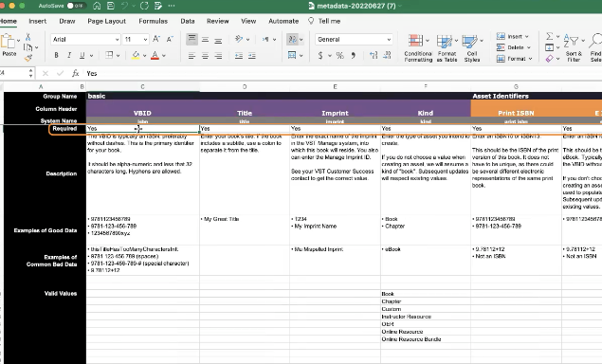
Task: Toggle Middle Align vertical alignment
Action: [x=205, y=40]
